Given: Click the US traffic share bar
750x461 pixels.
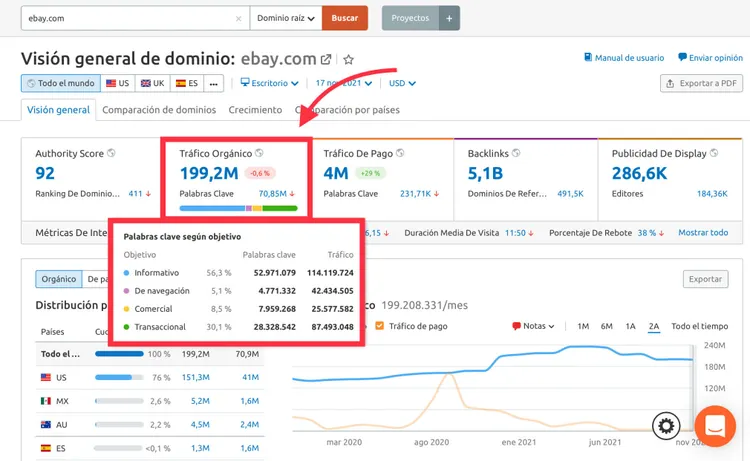Looking at the screenshot, I should point(119,377).
